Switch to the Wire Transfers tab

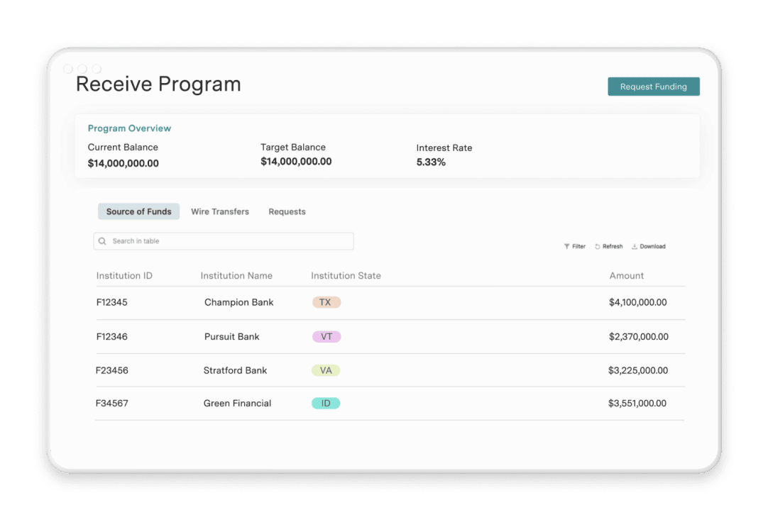coord(220,211)
